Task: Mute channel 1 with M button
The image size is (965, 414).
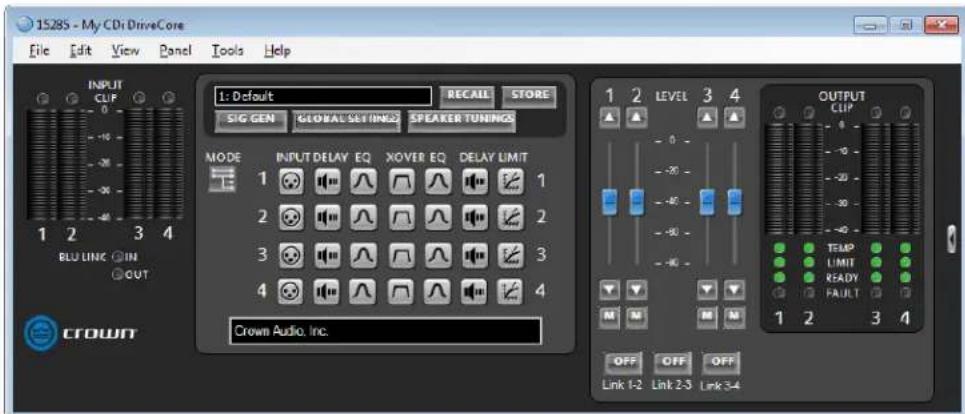Action: 609,317
